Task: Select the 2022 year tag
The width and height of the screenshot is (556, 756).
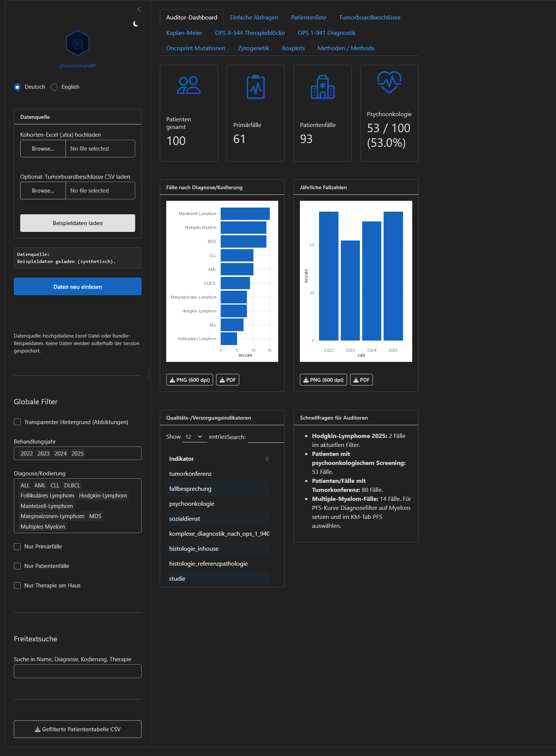Action: 27,453
